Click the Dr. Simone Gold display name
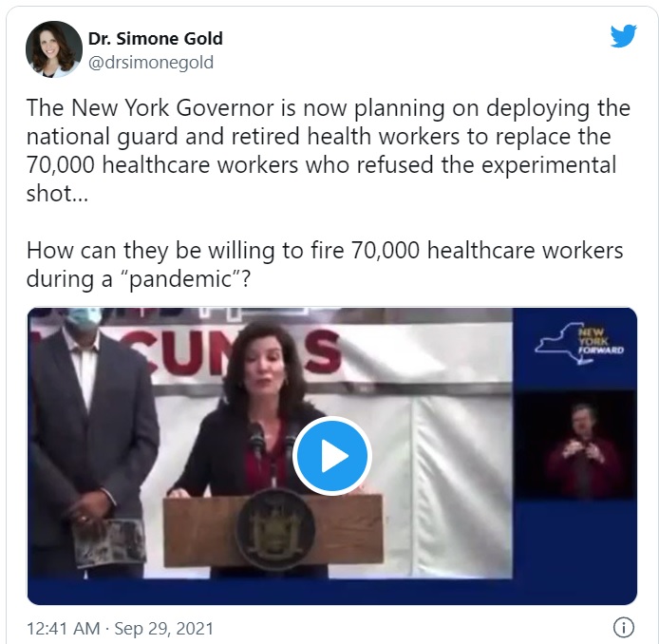This screenshot has height=644, width=659. point(155,39)
